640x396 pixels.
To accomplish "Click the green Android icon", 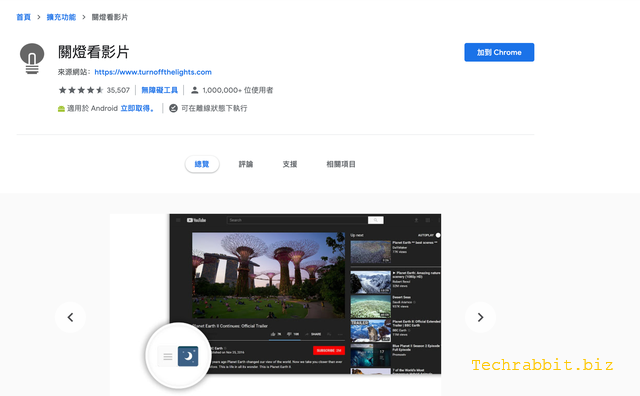I will coord(61,109).
